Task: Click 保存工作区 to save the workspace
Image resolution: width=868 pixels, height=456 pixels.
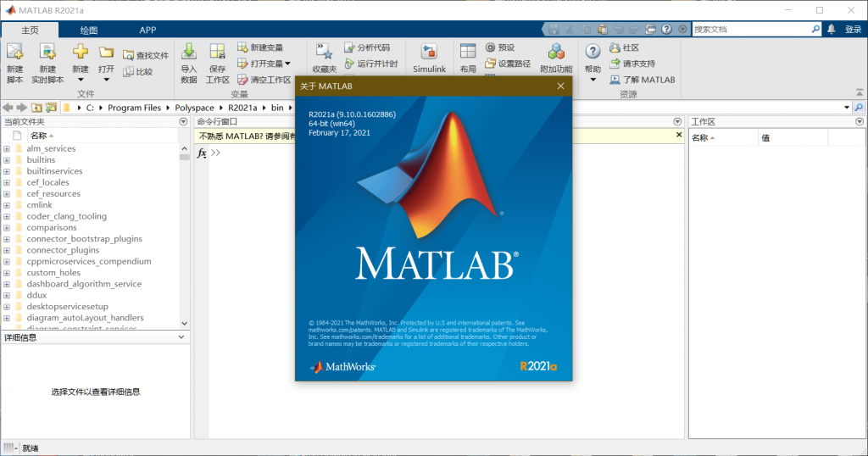Action: [x=218, y=63]
